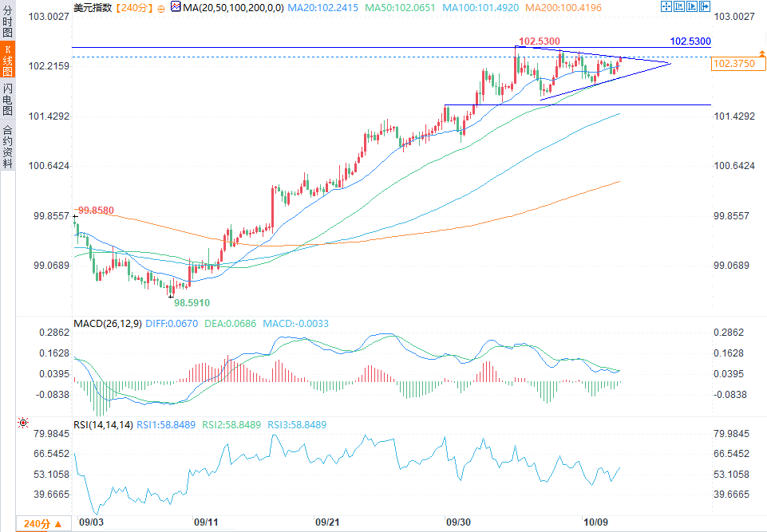This screenshot has height=532, width=767.
Task: Expand the 240分 period selector at bottom left
Action: coord(43,524)
